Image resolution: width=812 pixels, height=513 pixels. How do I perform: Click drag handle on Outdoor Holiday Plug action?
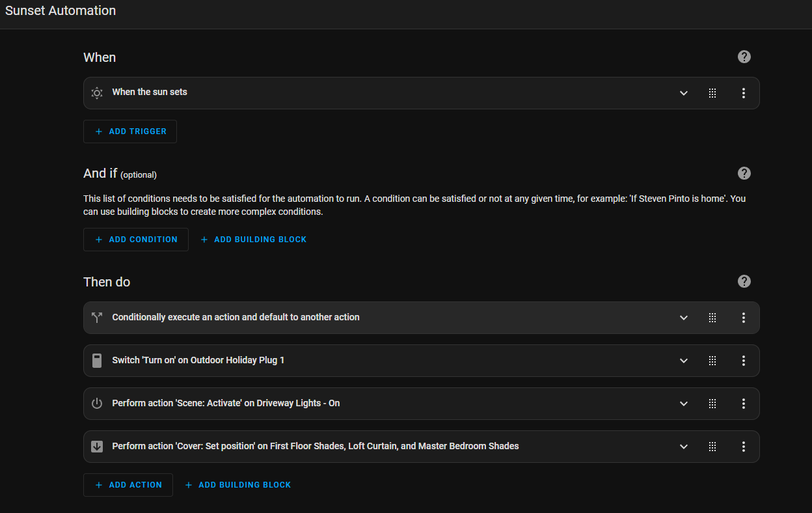coord(712,361)
